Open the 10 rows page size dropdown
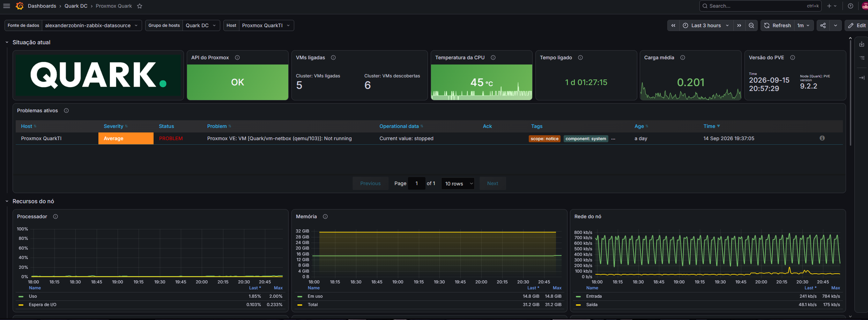Viewport: 868px width, 320px height. pos(458,183)
